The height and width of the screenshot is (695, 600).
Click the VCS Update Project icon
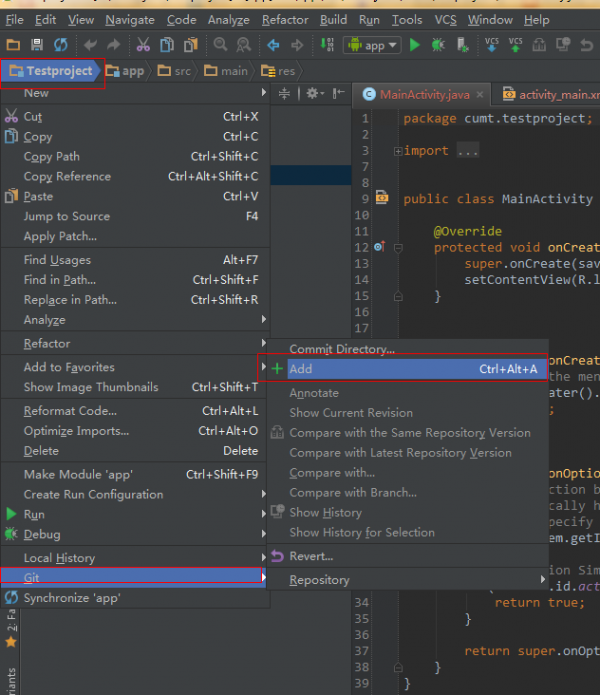pos(491,45)
